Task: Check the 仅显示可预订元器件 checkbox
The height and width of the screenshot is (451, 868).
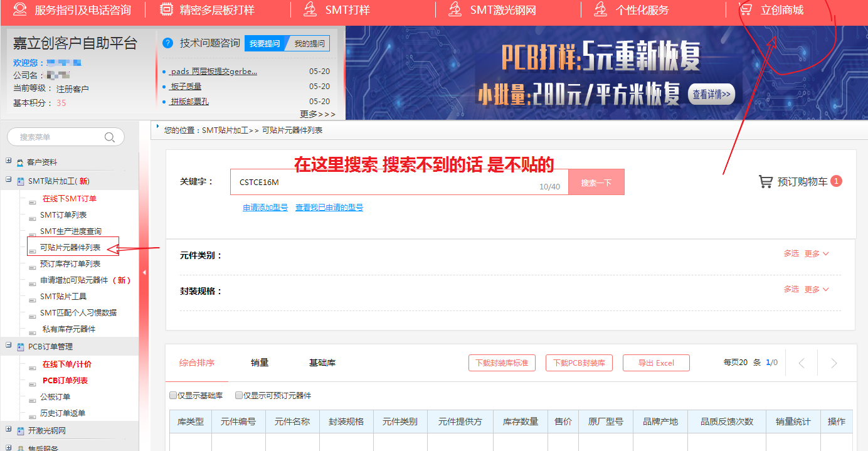Action: 239,396
